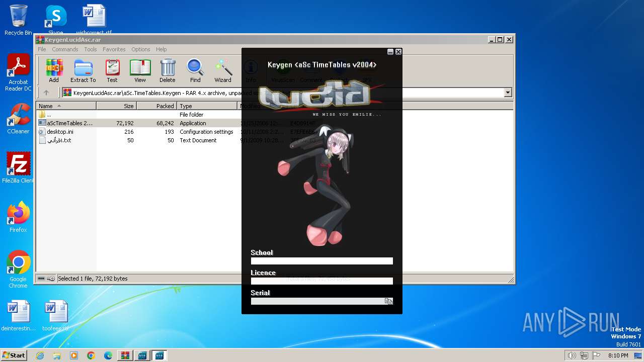Sort the file list by Type column
This screenshot has height=362, width=644.
point(207,106)
